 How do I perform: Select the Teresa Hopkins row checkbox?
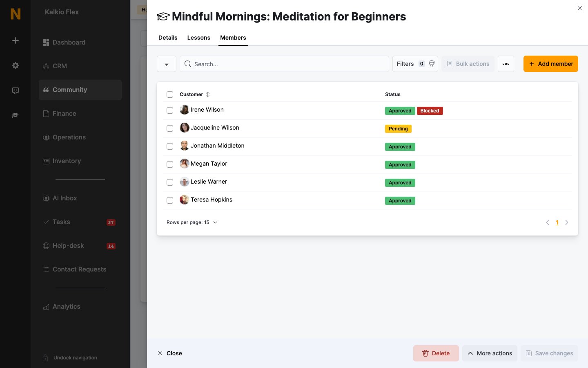170,200
